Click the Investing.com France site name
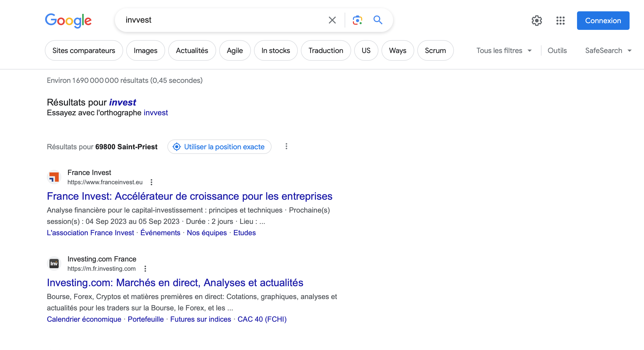 click(102, 259)
